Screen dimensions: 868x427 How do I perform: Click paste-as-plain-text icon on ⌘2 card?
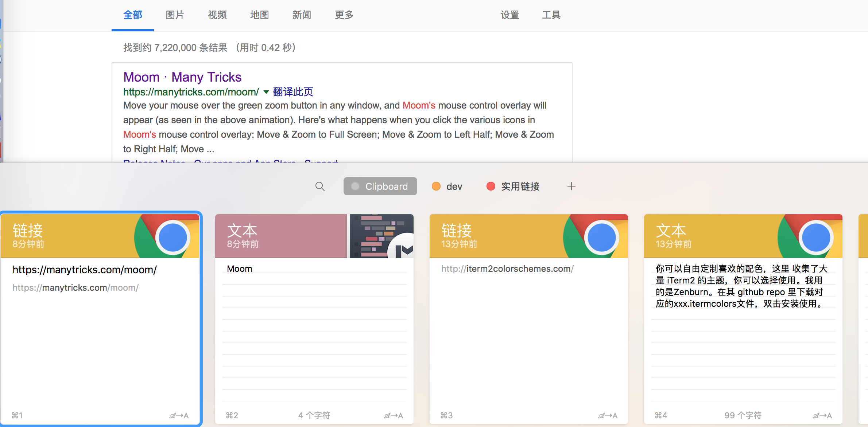[x=394, y=416]
